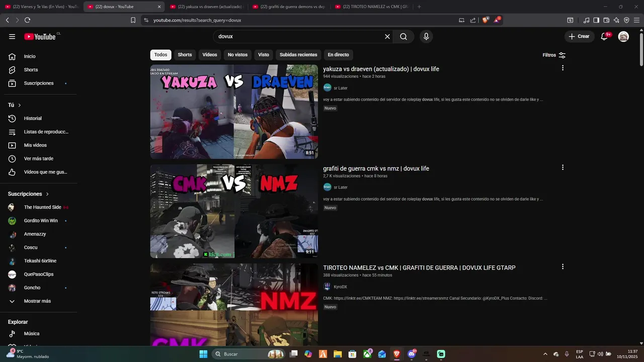
Task: Expand the Tú section chevron
Action: (20, 105)
